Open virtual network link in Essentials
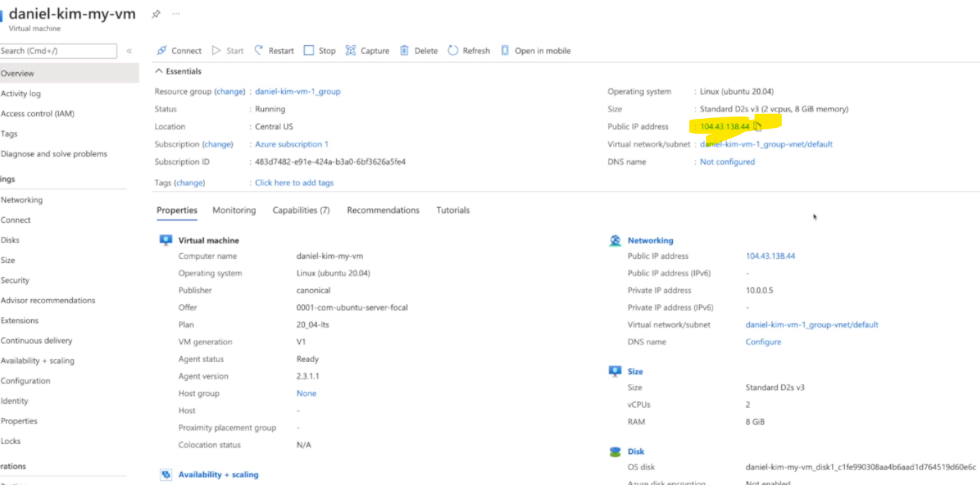The height and width of the screenshot is (485, 980). pos(766,144)
